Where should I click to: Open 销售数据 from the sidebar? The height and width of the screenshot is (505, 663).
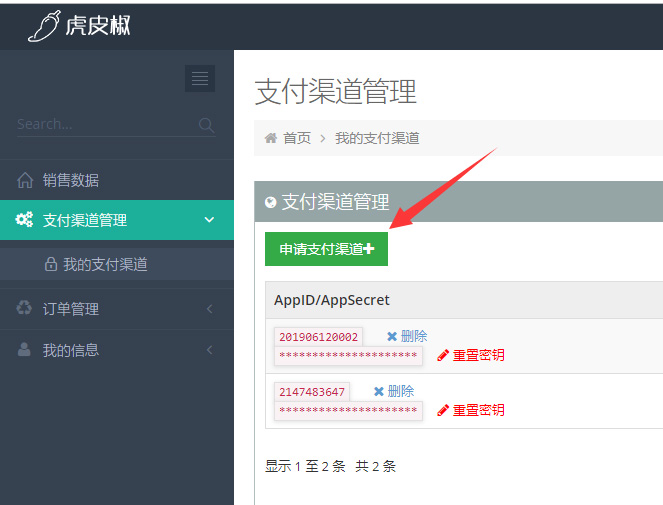[x=70, y=181]
